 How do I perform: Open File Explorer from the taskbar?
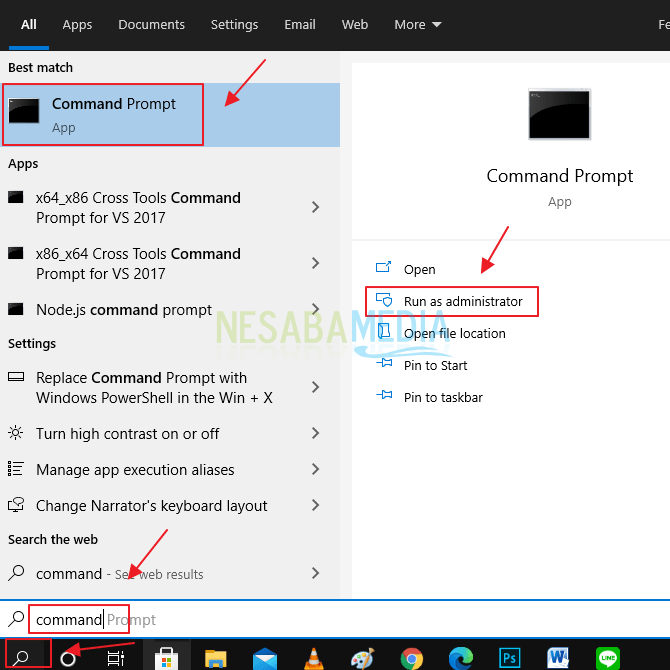click(216, 658)
